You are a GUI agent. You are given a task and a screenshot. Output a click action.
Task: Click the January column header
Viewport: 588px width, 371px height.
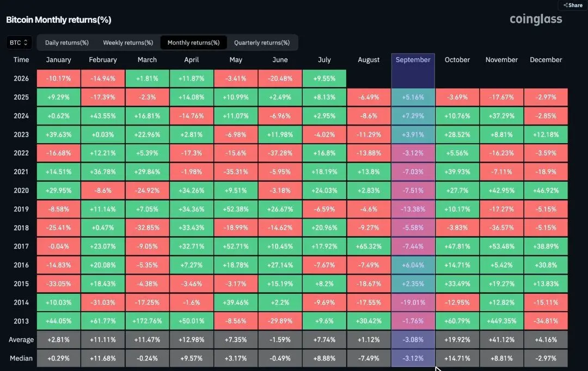coord(58,60)
